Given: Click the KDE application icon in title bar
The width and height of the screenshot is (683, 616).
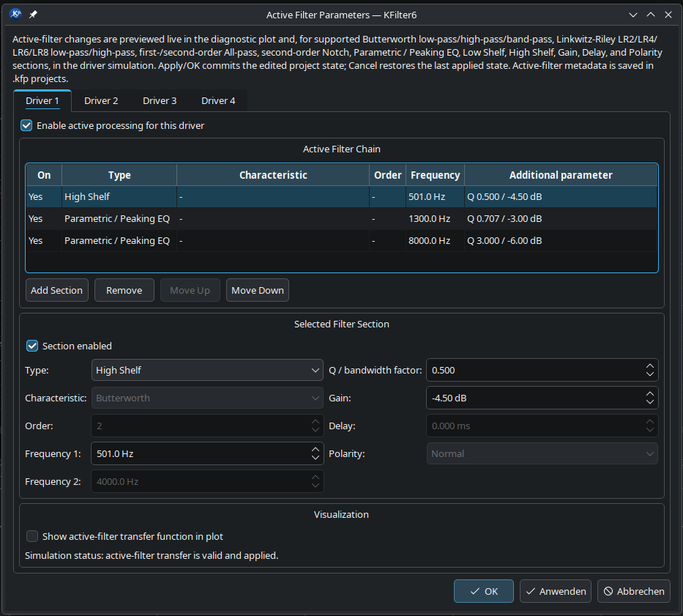Looking at the screenshot, I should [x=15, y=15].
